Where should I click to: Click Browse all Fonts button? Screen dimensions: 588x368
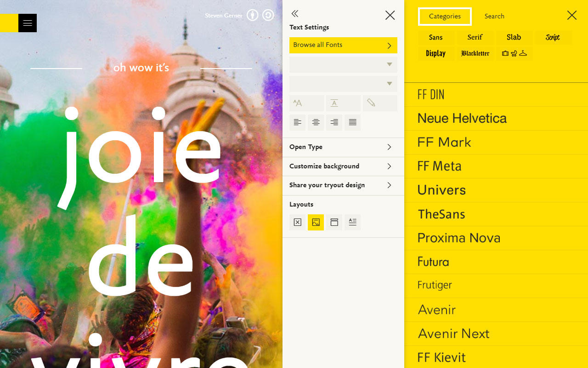point(343,45)
